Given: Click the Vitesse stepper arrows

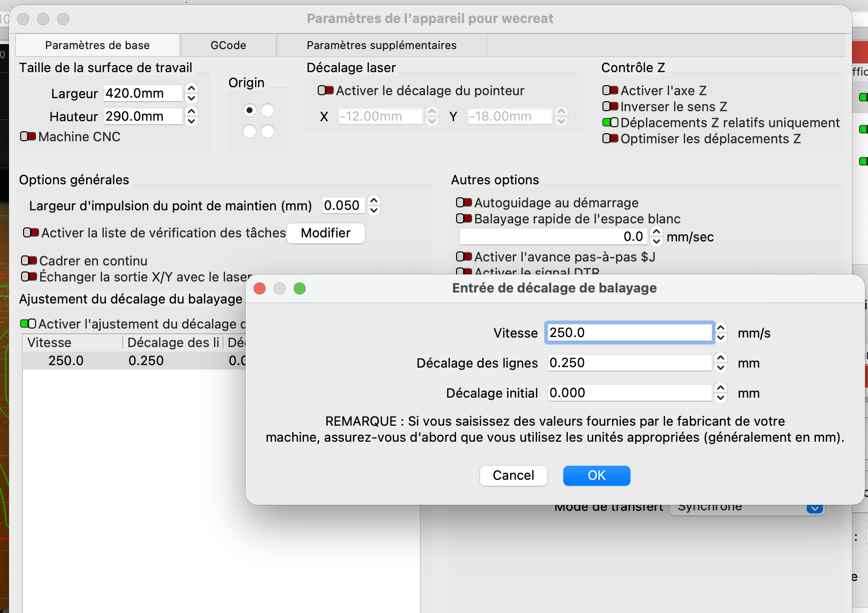Looking at the screenshot, I should tap(721, 333).
